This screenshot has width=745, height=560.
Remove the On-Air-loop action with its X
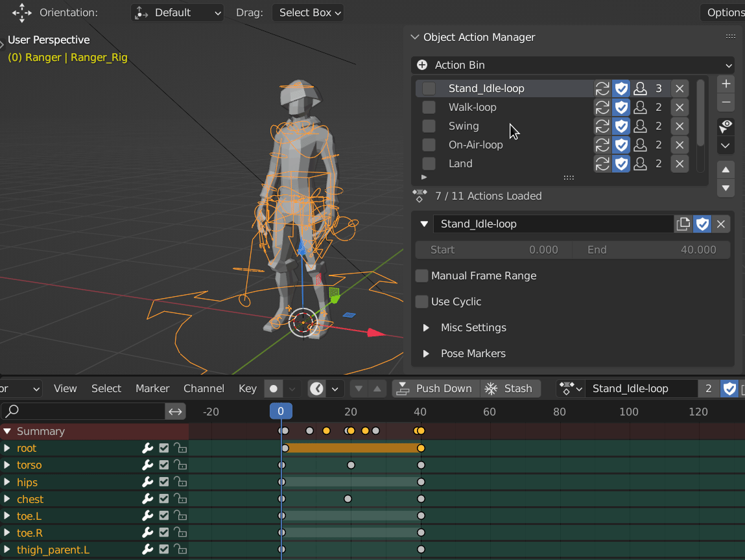tap(680, 145)
